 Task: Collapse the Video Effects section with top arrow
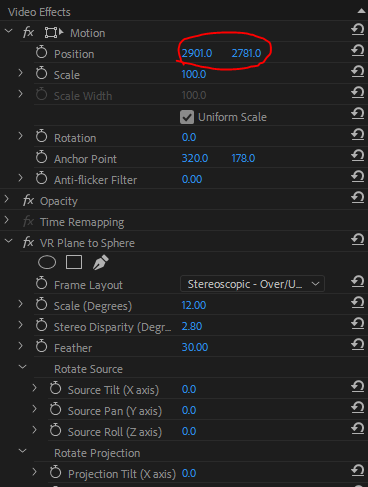[361, 11]
